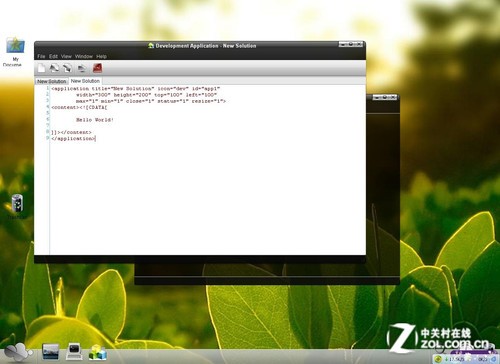The width and height of the screenshot is (500, 364).
Task: Click the New file page icon
Action: (41, 68)
